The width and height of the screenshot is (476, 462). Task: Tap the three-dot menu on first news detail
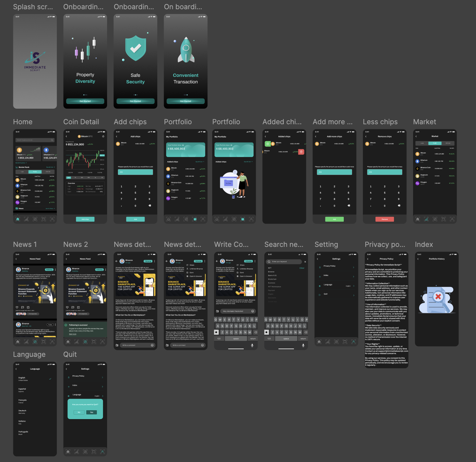click(x=154, y=261)
